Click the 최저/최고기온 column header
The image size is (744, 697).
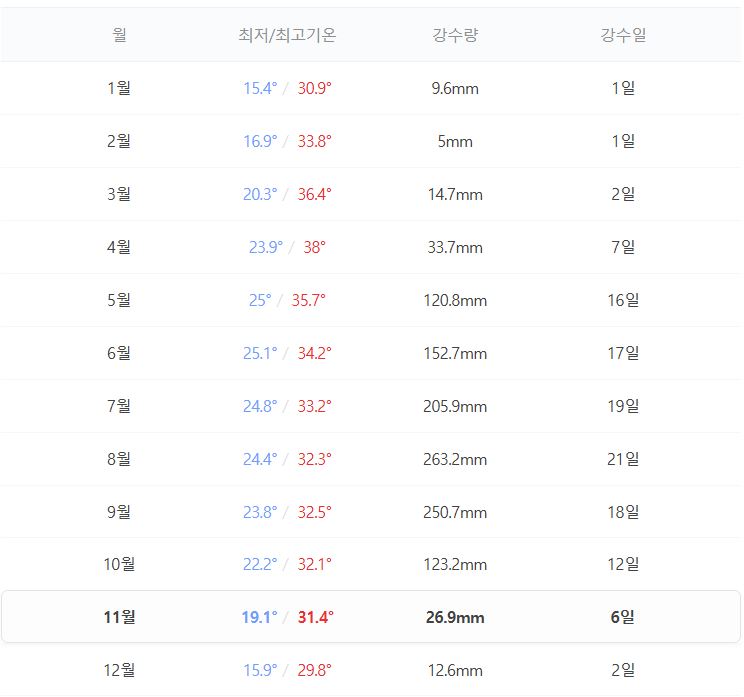coord(287,35)
